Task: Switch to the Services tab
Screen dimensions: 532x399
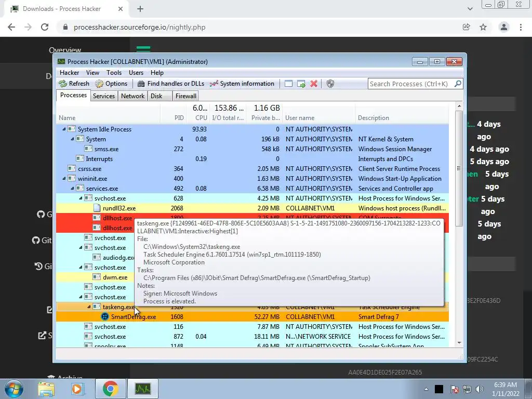Action: [x=104, y=96]
